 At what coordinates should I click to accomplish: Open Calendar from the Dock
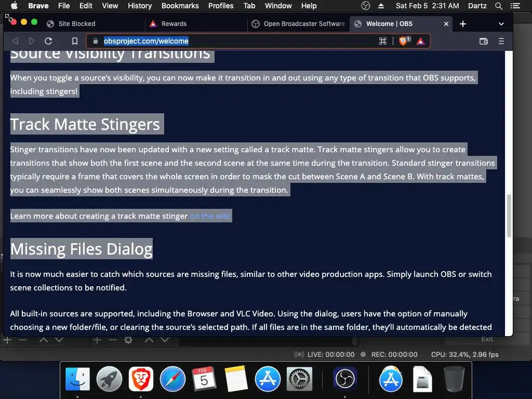tap(204, 379)
